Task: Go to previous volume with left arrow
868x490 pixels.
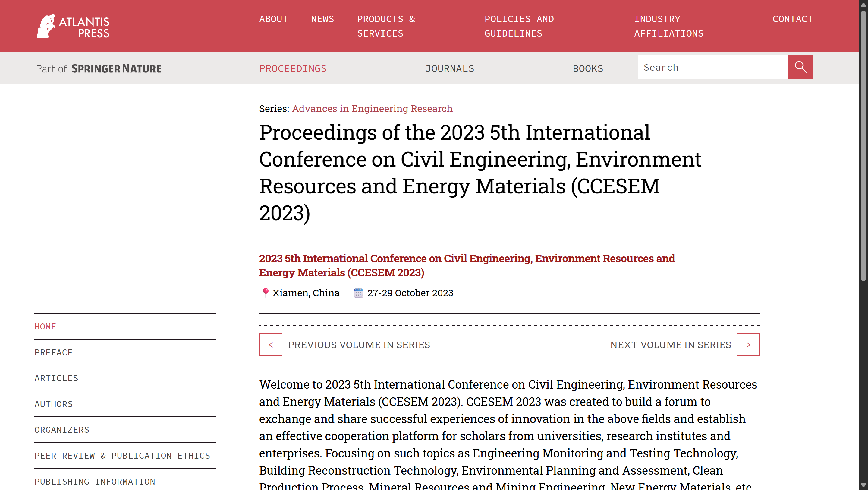Action: coord(271,345)
